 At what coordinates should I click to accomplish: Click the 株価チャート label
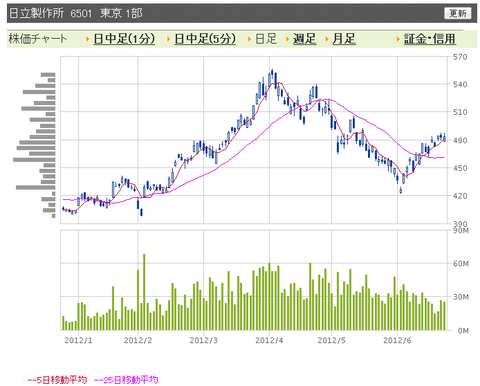(x=37, y=39)
